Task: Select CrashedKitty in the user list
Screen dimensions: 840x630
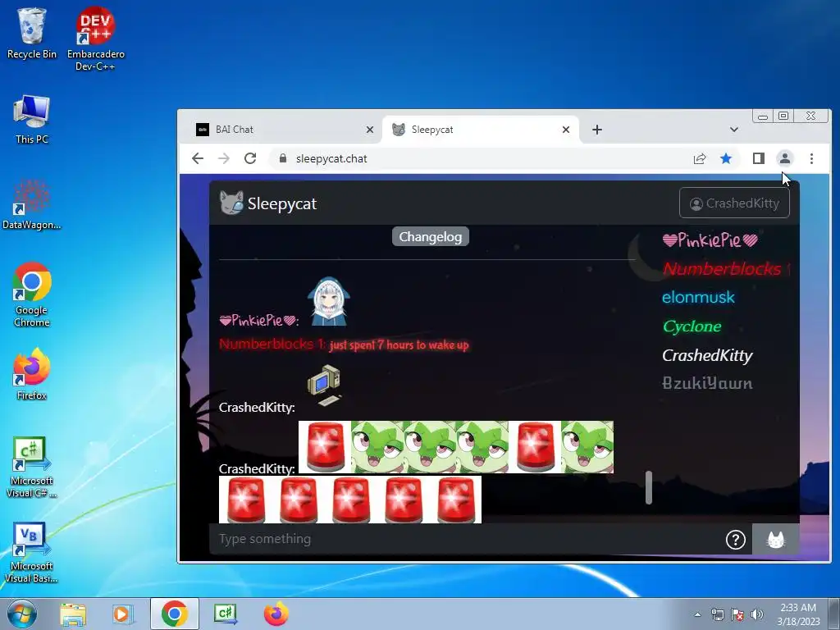Action: (x=707, y=356)
